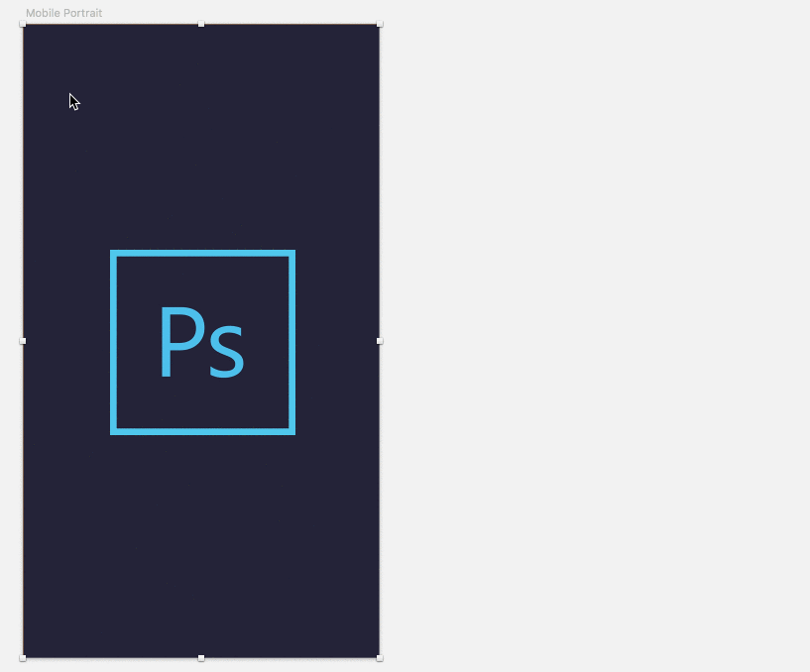Click left edge of blue logo frame

(x=114, y=343)
